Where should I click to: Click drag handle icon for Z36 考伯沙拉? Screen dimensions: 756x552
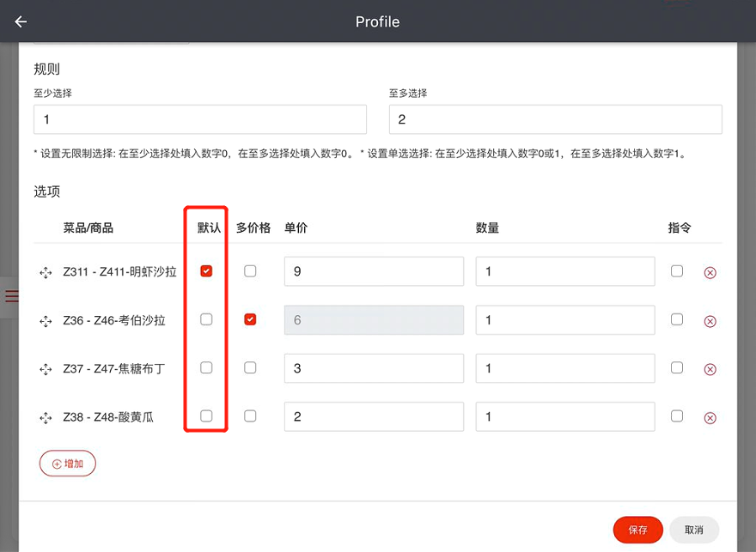tap(46, 321)
